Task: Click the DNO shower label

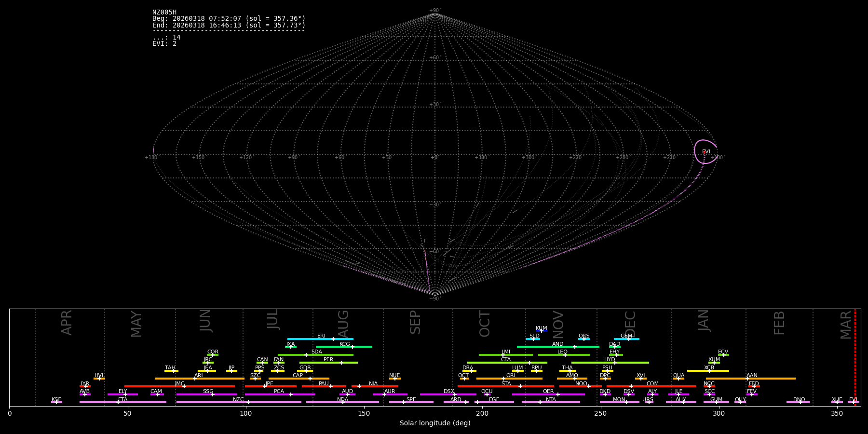Action: coord(799,400)
